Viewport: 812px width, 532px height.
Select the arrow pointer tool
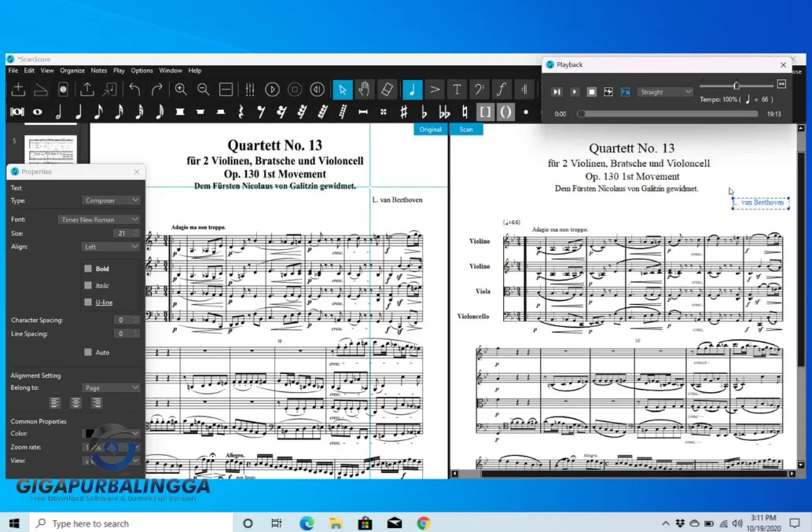342,90
